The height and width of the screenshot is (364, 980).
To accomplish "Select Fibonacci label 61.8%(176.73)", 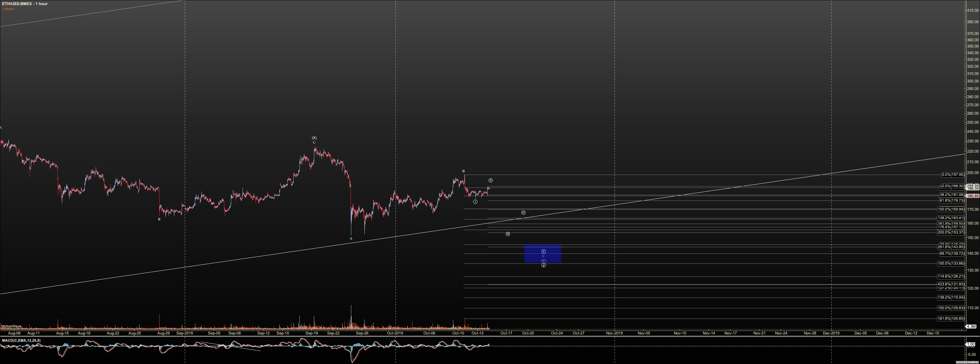I will [951, 201].
